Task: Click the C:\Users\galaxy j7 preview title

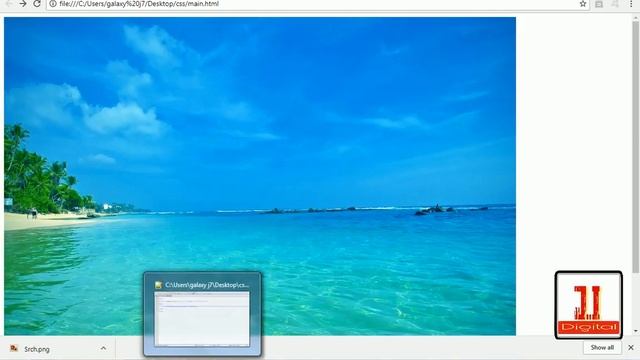Action: click(207, 285)
